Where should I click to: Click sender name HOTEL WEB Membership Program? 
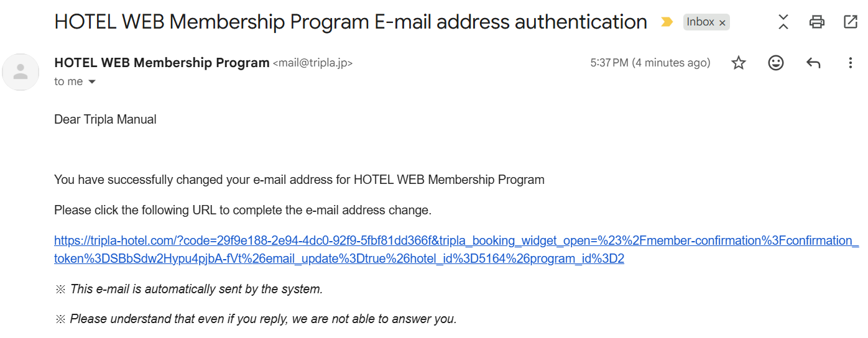click(162, 63)
